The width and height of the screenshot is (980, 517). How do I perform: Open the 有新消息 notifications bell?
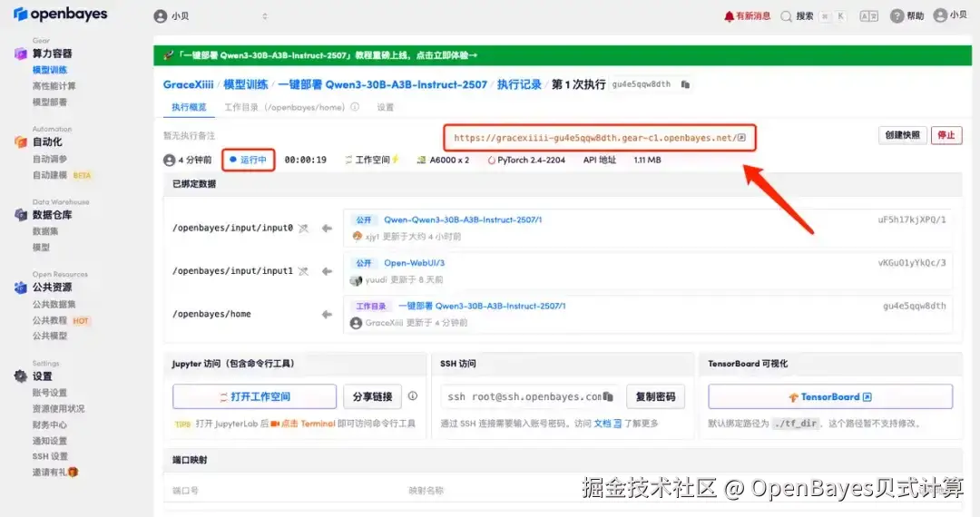point(747,16)
